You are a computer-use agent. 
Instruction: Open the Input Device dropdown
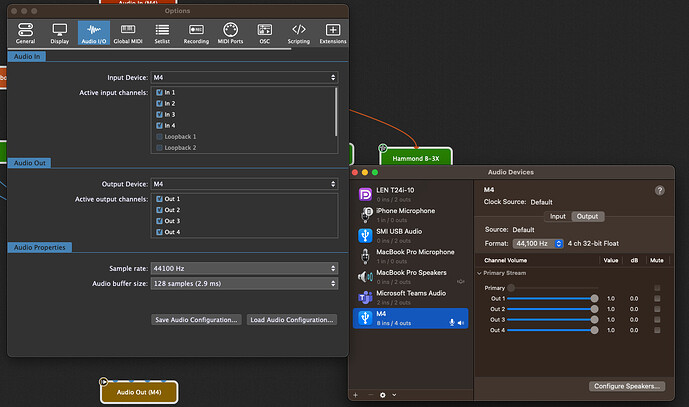pos(244,77)
